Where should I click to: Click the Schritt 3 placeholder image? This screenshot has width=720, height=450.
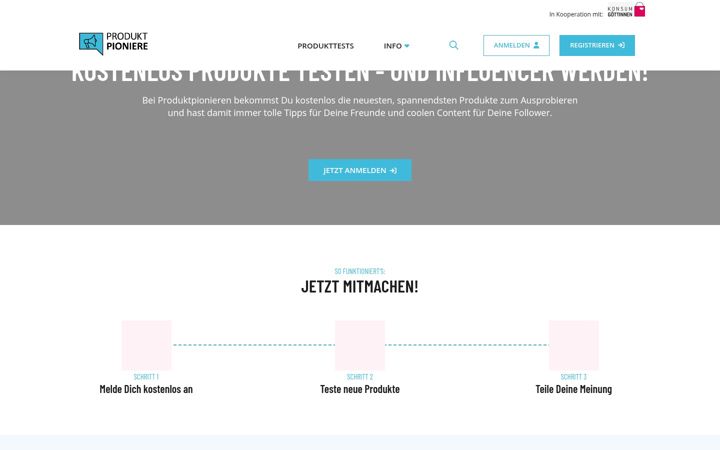point(574,345)
